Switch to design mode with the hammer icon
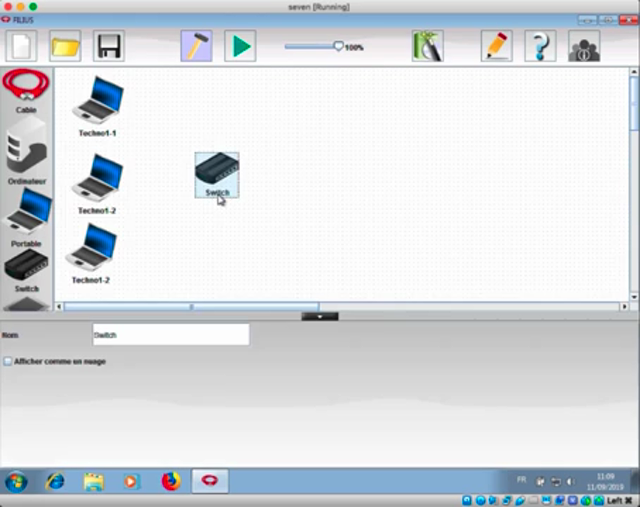Image resolution: width=640 pixels, height=507 pixels. click(x=196, y=46)
